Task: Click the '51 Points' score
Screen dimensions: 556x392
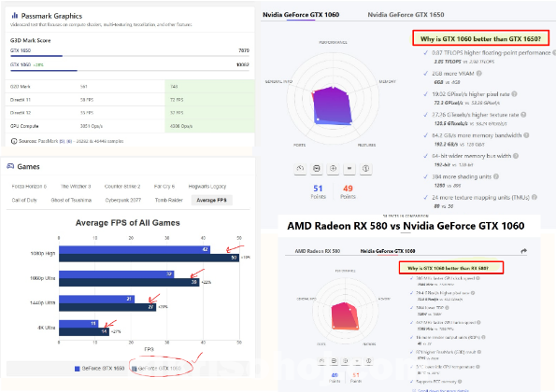Action: click(318, 191)
